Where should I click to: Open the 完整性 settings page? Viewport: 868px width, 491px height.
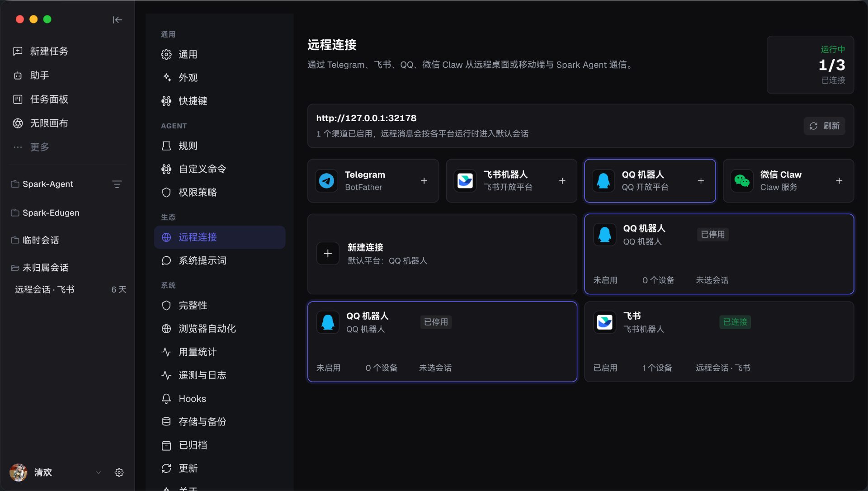tap(220, 305)
